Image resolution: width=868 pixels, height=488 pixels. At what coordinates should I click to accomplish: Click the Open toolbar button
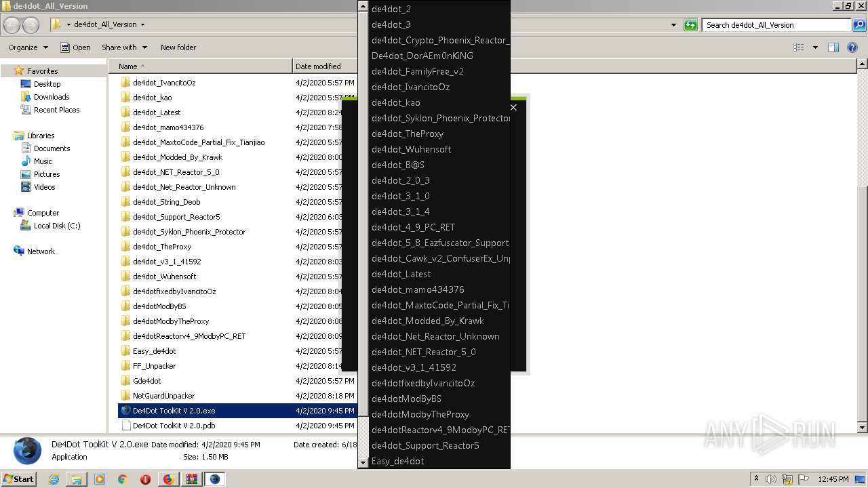[75, 47]
